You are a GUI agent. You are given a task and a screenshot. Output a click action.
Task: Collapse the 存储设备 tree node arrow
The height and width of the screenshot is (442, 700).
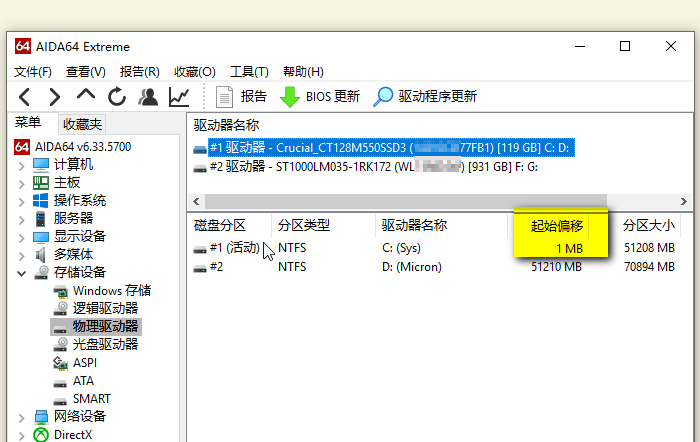coord(21,273)
